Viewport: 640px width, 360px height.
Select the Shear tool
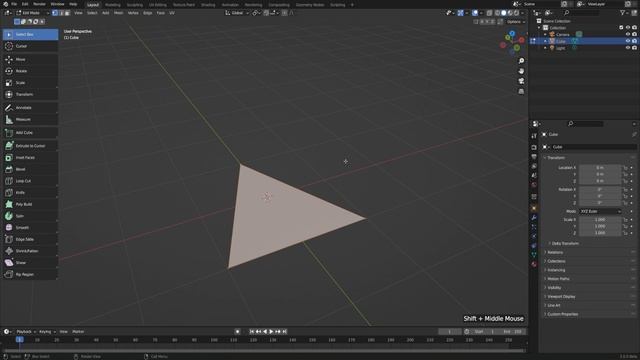pos(30,263)
